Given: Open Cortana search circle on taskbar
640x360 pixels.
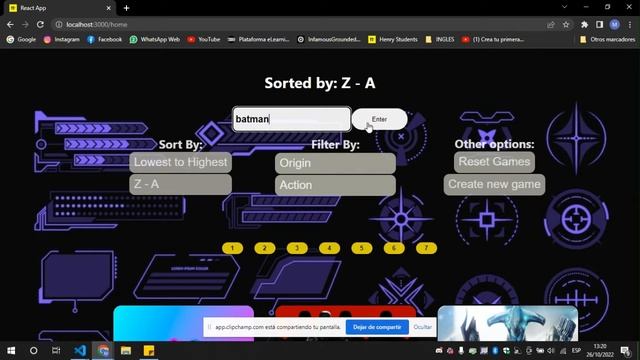Looking at the screenshot, I should (x=33, y=351).
